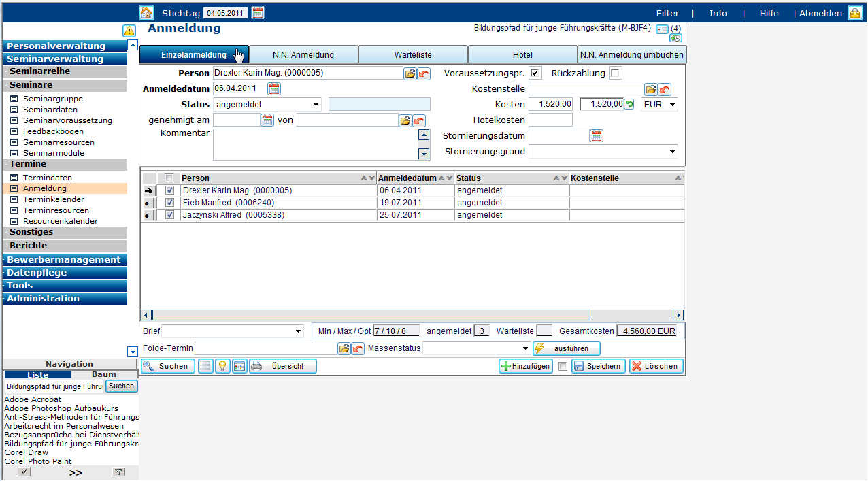868x481 pixels.
Task: Open the Brief dropdown
Action: (x=233, y=331)
